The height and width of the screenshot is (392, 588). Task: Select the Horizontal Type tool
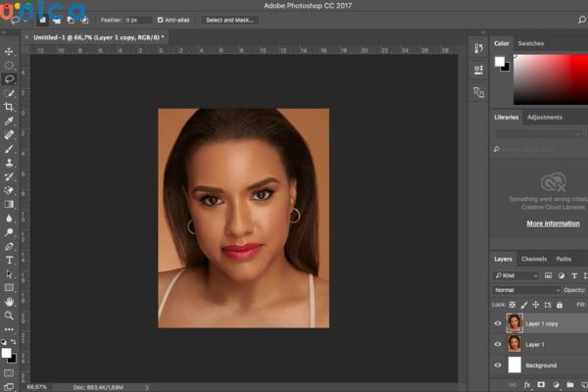[10, 260]
